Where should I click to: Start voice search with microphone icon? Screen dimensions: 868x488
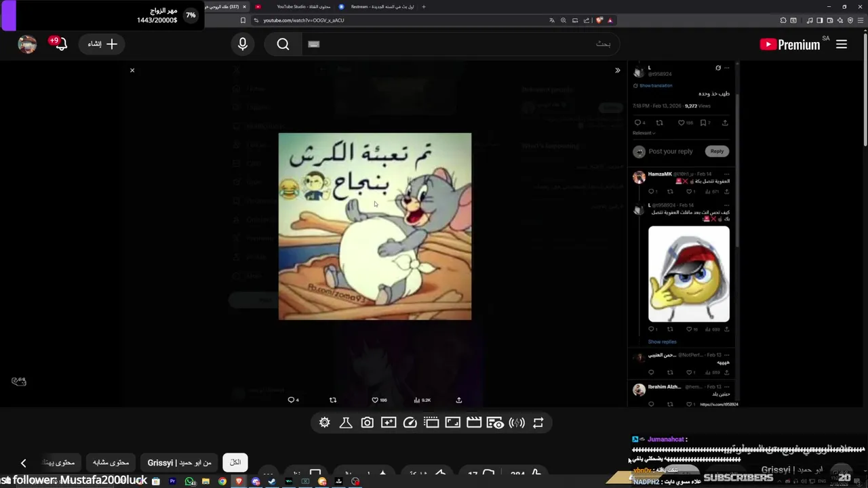click(243, 44)
